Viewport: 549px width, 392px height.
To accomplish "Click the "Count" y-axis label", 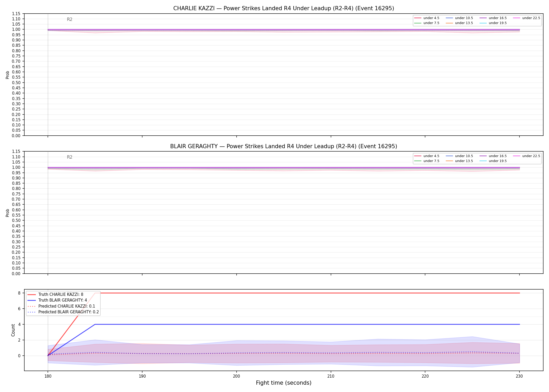I will click(x=13, y=330).
